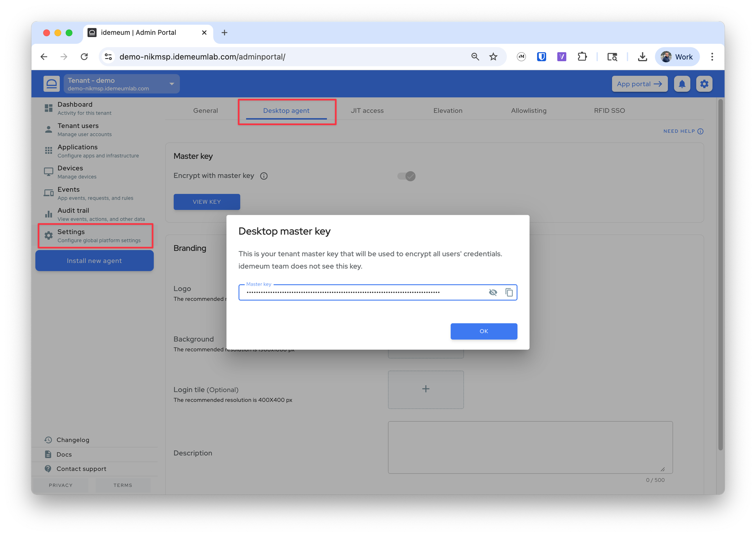Copy the master key to clipboard

click(509, 292)
